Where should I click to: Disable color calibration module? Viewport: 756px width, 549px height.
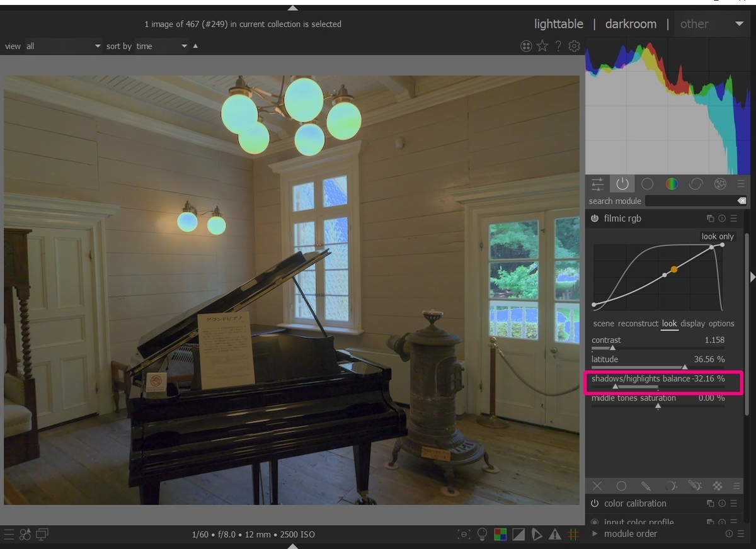click(x=595, y=504)
